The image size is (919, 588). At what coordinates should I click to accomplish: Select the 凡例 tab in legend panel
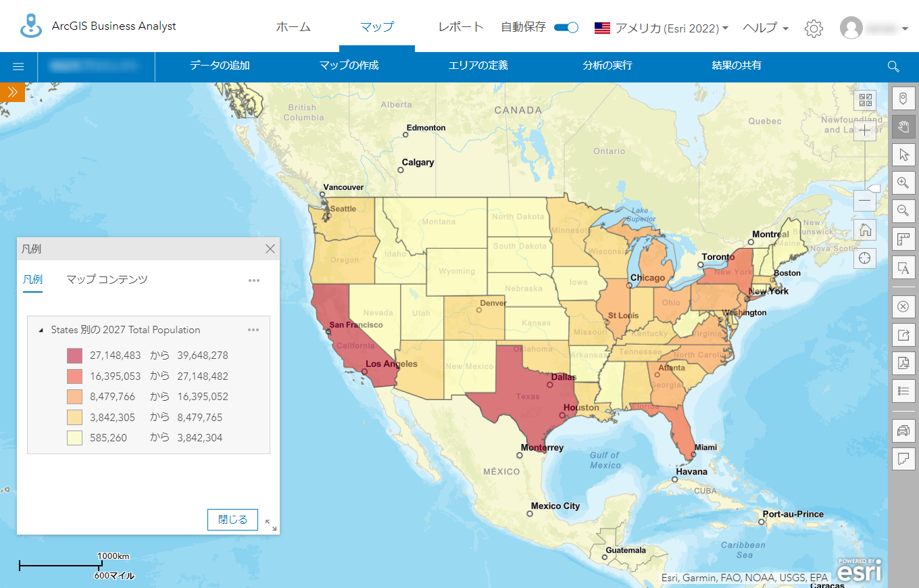(32, 280)
